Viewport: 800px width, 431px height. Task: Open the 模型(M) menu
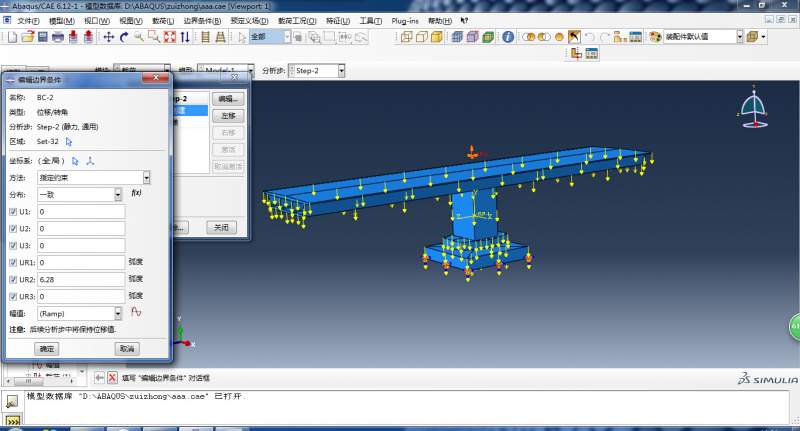[62, 21]
